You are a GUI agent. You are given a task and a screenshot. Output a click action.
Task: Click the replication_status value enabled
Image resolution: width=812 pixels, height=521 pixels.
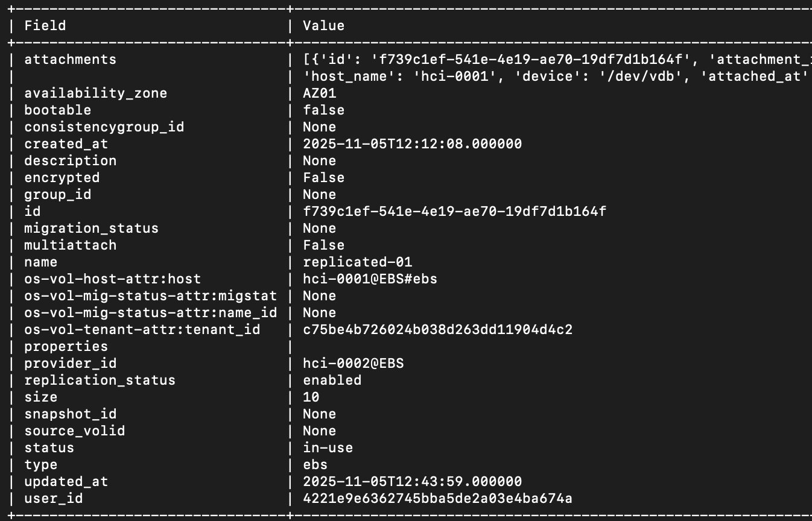[x=332, y=380]
